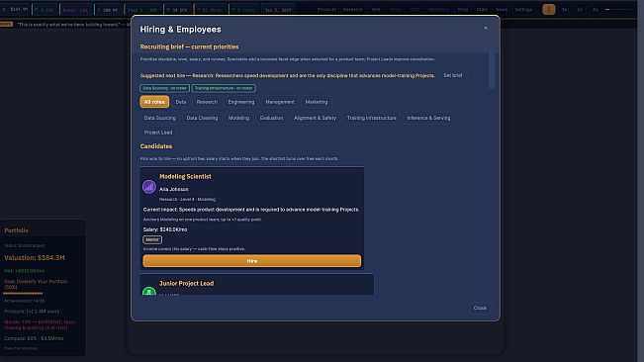Click the Mentor trait badge
Viewport: 644px width, 362px height.
[x=152, y=239]
